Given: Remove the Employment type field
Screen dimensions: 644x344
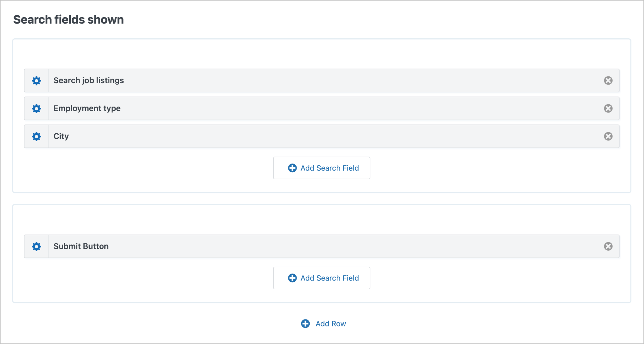Looking at the screenshot, I should pyautogui.click(x=608, y=108).
